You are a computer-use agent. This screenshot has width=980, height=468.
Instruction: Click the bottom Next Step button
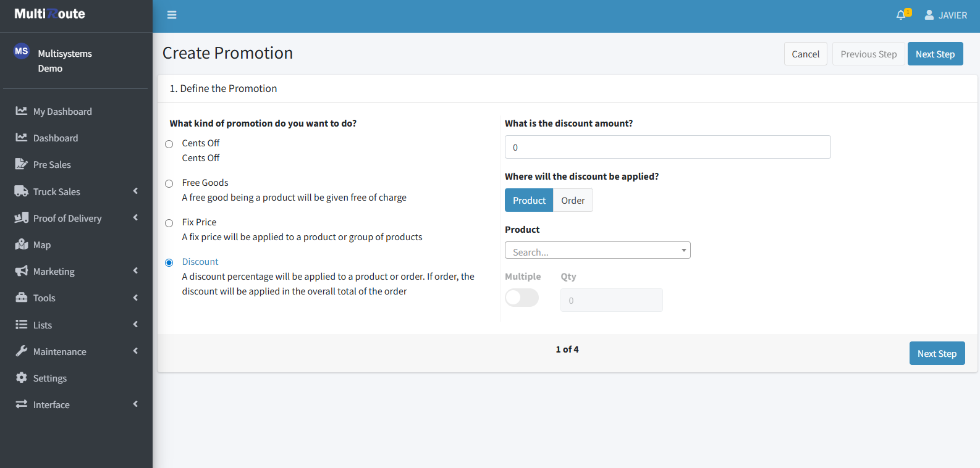[x=937, y=353]
